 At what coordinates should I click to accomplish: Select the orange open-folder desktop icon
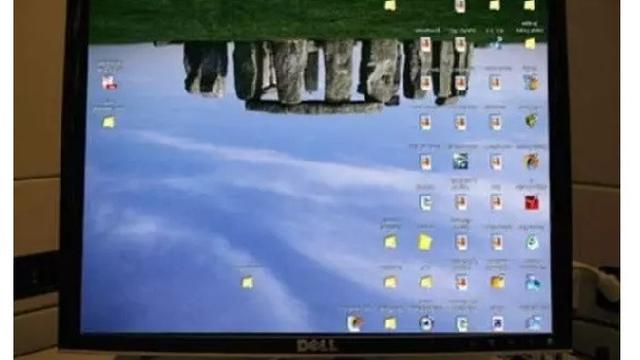pos(498,282)
